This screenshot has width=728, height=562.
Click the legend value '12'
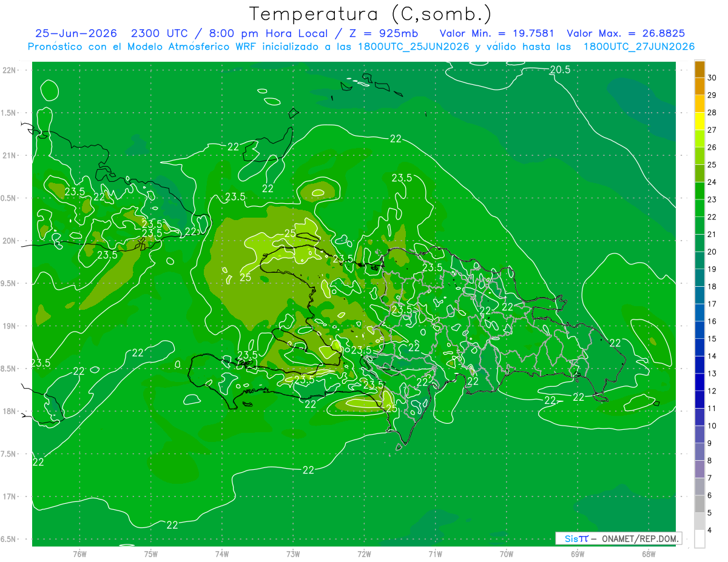pos(713,391)
